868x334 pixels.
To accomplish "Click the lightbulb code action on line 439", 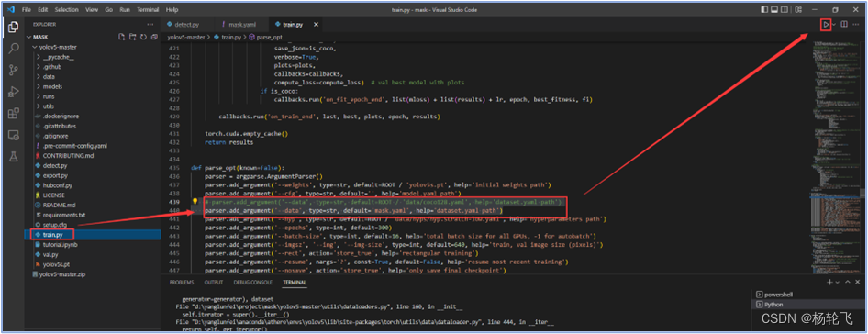I will [x=195, y=202].
